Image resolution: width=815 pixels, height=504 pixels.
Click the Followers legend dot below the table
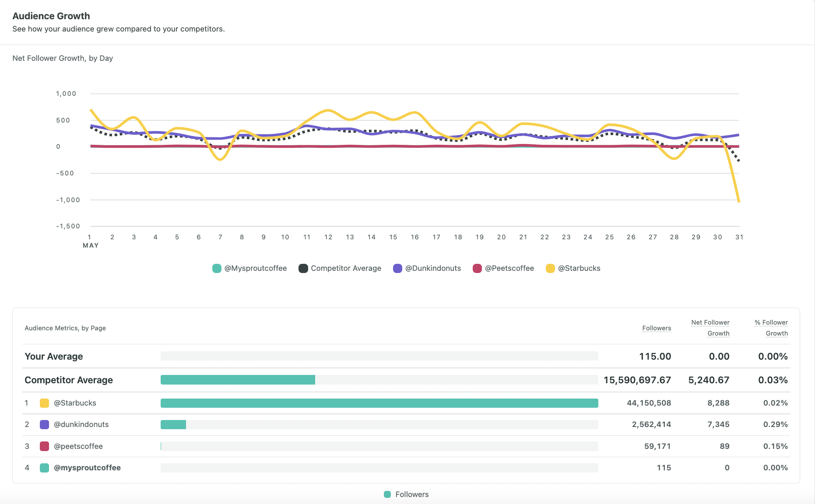click(x=387, y=494)
